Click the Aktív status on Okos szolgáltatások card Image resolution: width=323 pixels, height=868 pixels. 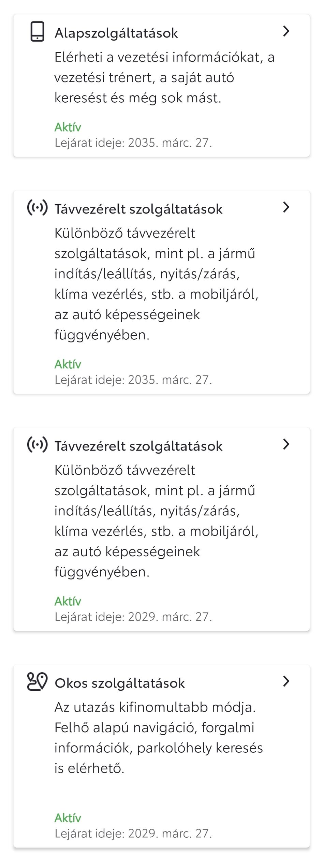pos(68,818)
